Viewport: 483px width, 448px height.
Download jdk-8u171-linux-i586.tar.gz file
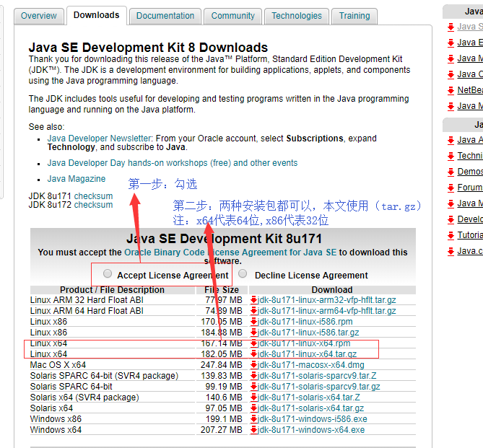(308, 333)
